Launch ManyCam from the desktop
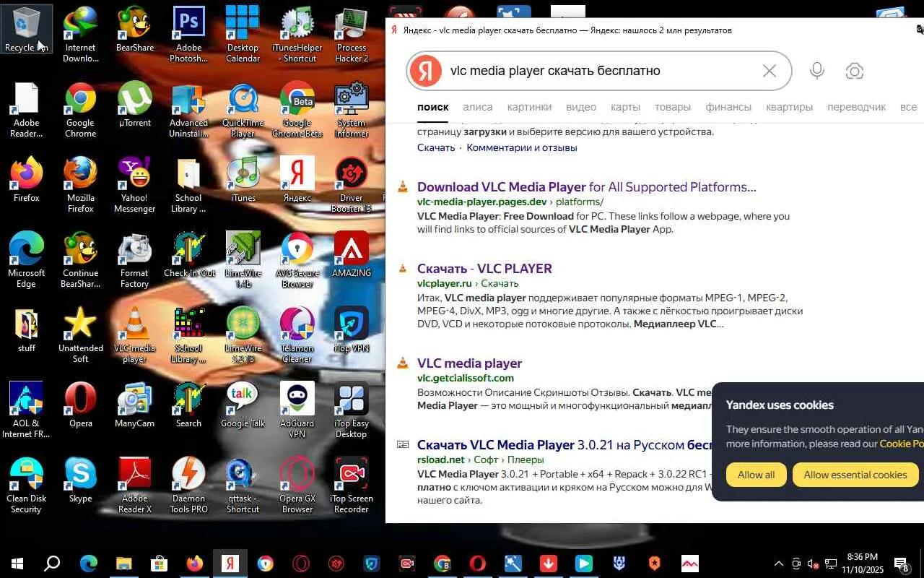The height and width of the screenshot is (578, 924). 135,405
